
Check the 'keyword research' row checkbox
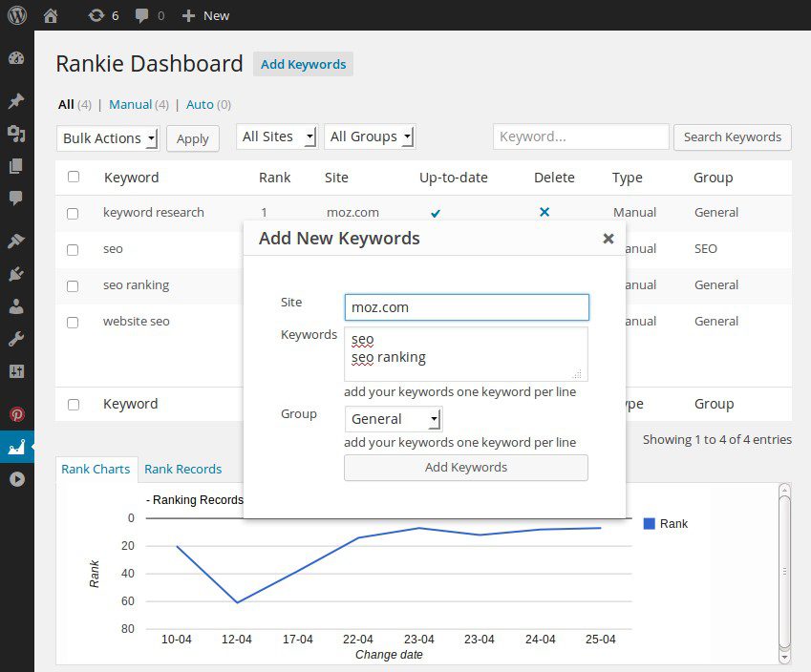(73, 214)
